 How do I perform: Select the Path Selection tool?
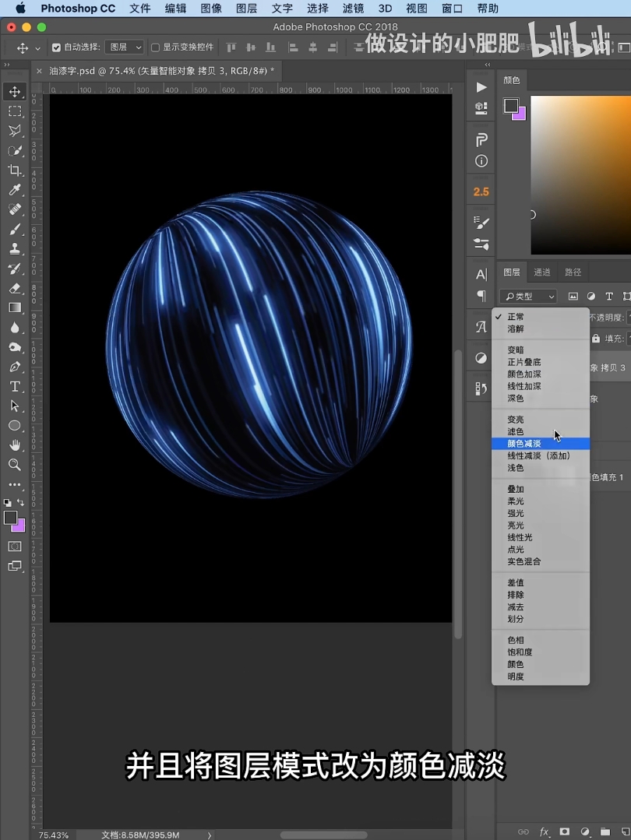coord(15,406)
